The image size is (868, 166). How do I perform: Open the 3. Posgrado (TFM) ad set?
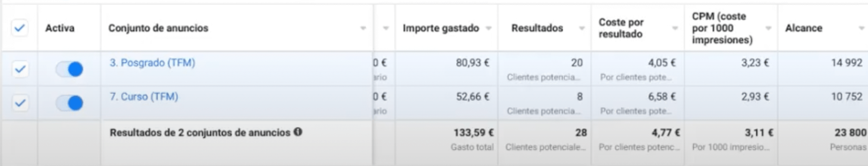click(152, 63)
